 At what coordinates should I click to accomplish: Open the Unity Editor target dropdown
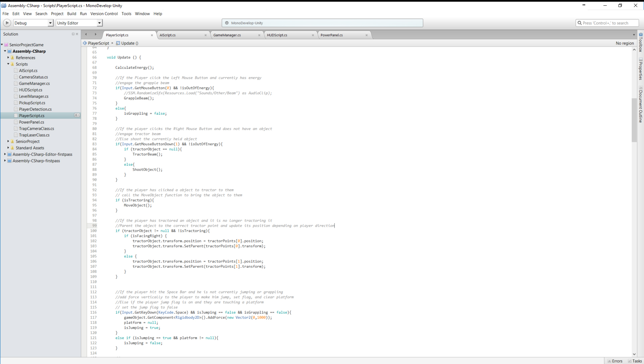(99, 23)
